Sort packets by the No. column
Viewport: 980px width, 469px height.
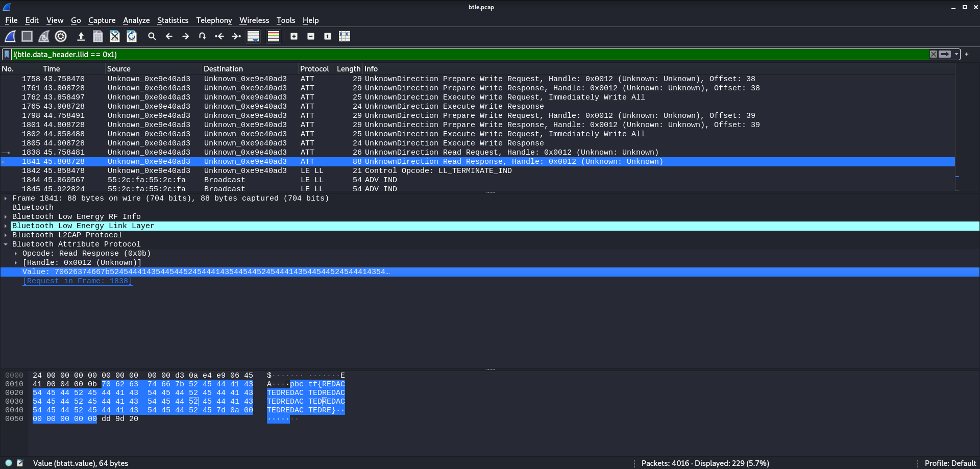click(20, 69)
